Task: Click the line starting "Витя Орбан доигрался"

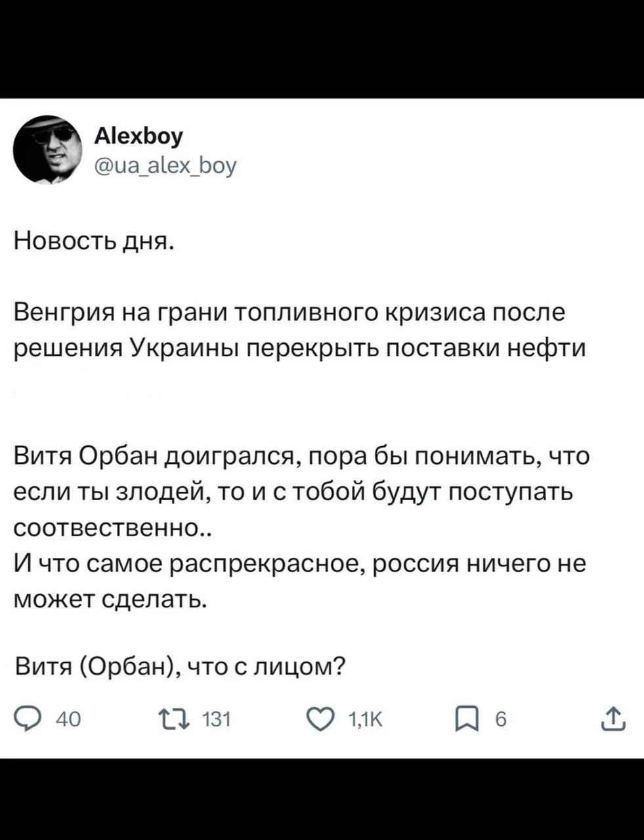Action: (301, 455)
